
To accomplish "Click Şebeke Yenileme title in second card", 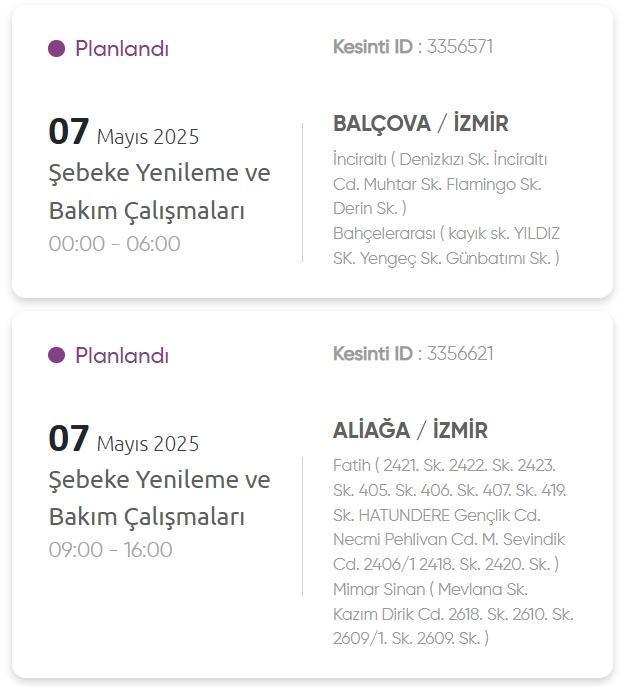I will coord(159,498).
